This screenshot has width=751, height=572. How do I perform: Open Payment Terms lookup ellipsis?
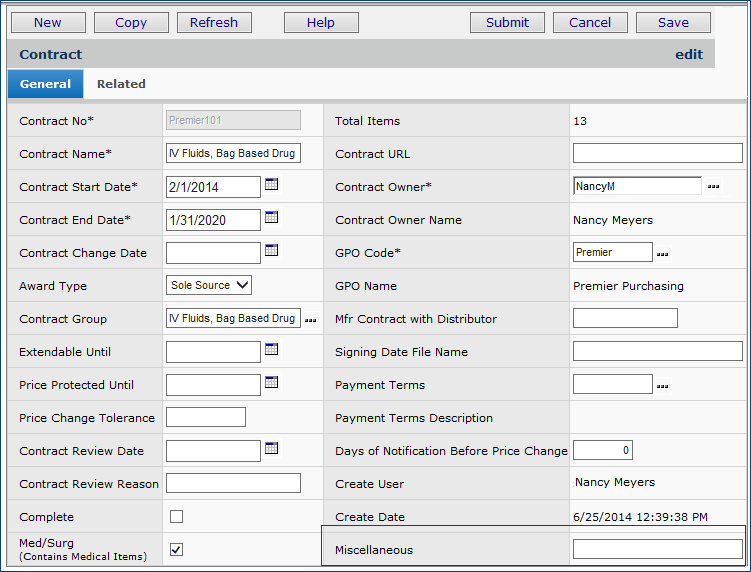pyautogui.click(x=663, y=386)
